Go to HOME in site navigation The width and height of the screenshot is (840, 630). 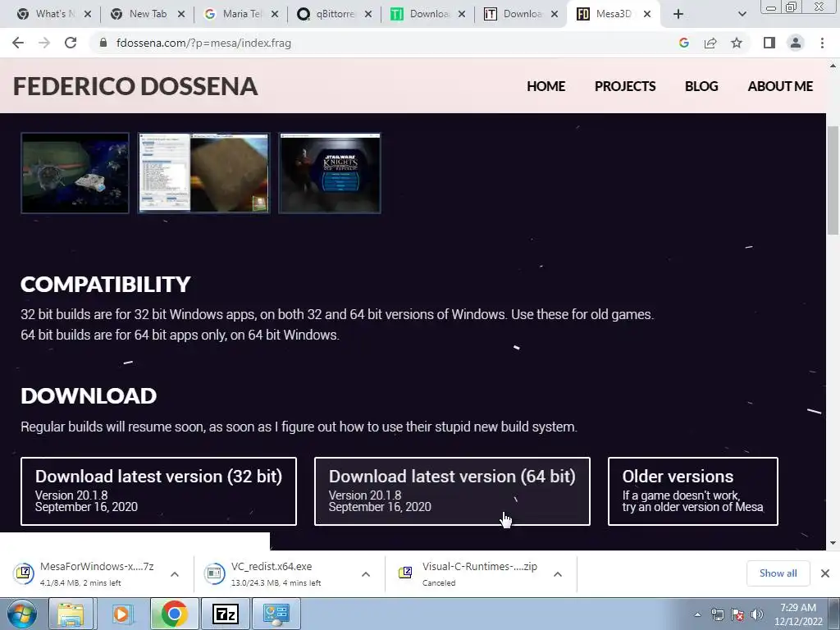click(546, 86)
